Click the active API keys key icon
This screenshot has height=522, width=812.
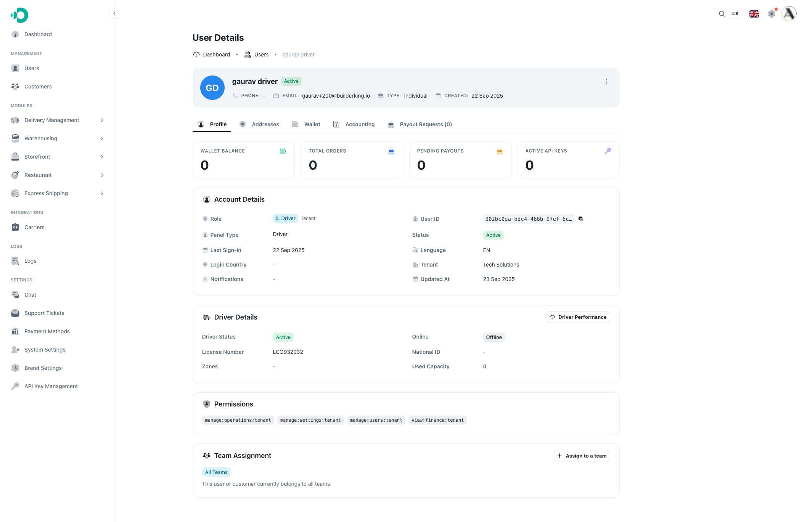tap(608, 151)
